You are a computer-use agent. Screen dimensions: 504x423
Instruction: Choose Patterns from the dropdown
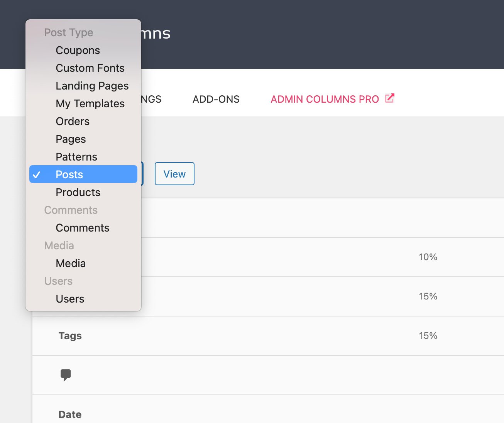[76, 157]
